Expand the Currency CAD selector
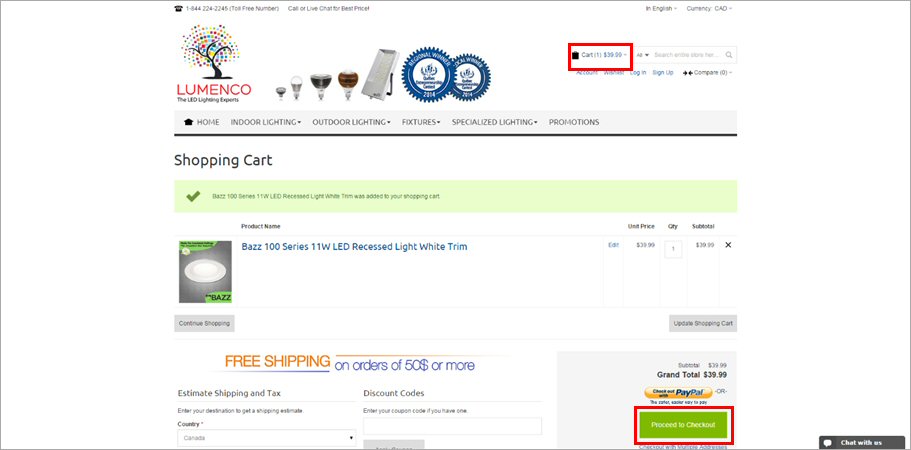The width and height of the screenshot is (911, 450). point(709,9)
